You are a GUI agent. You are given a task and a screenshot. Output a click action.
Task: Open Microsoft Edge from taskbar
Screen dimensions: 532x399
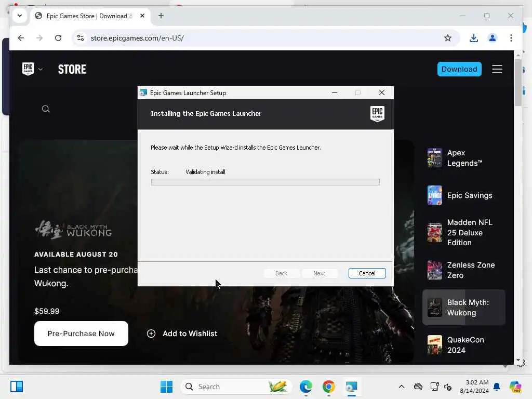(305, 387)
